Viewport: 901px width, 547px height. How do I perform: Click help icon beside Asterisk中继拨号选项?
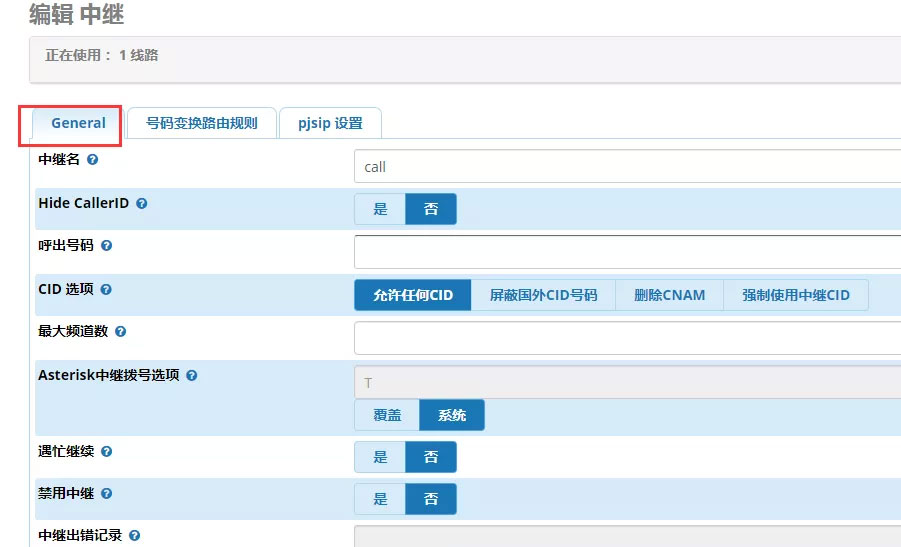point(192,375)
